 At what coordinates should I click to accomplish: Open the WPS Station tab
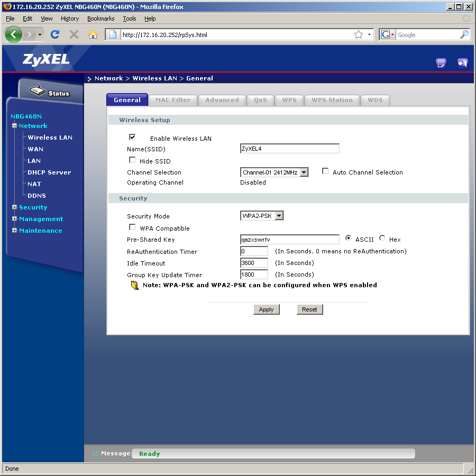click(332, 100)
